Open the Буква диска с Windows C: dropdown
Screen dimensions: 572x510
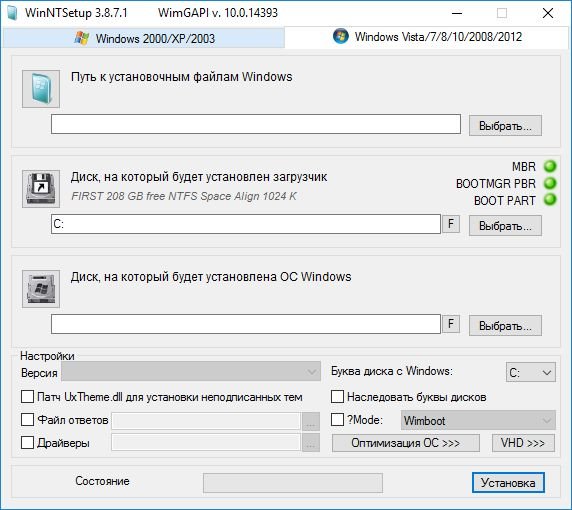point(531,372)
